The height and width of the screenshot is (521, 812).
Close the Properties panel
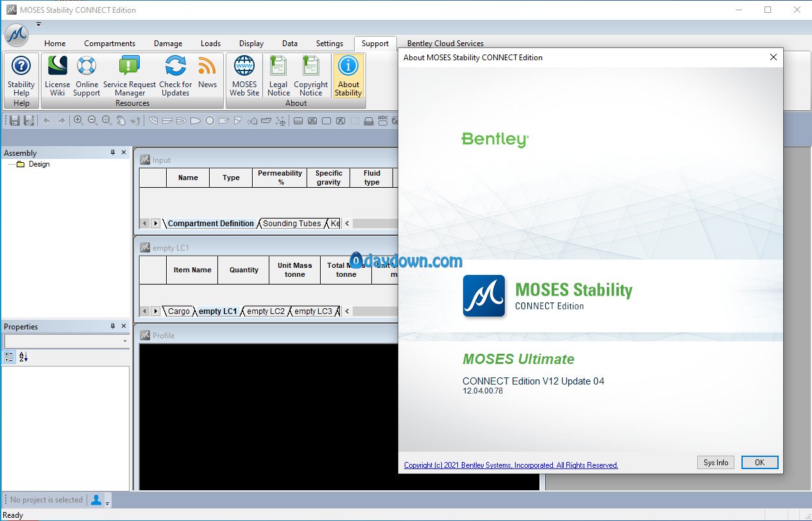124,326
